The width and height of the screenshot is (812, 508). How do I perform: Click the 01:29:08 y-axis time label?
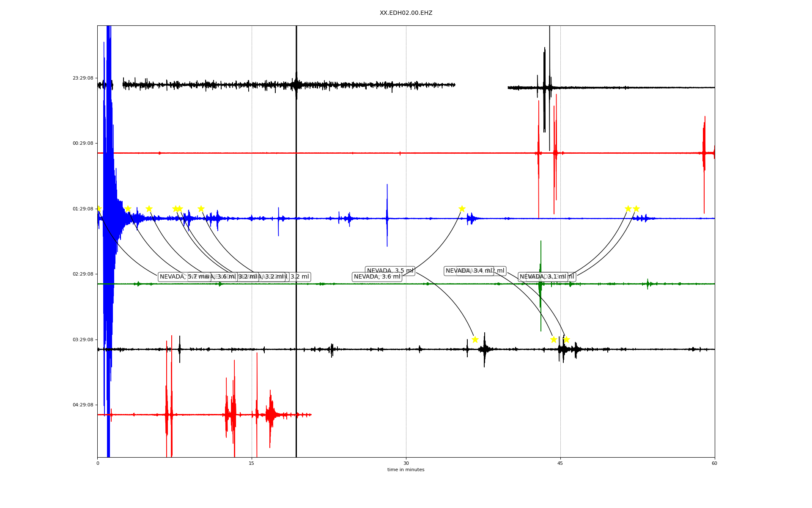82,209
